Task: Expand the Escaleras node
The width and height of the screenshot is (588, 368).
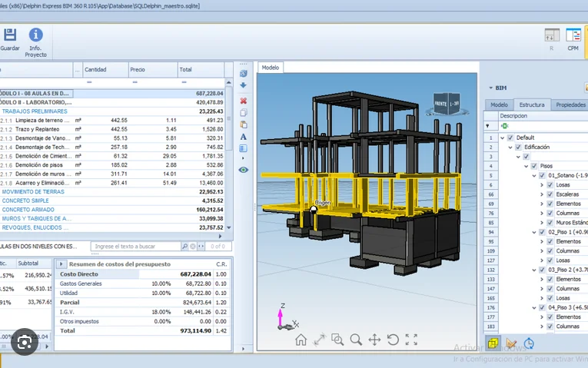Action: (542, 194)
